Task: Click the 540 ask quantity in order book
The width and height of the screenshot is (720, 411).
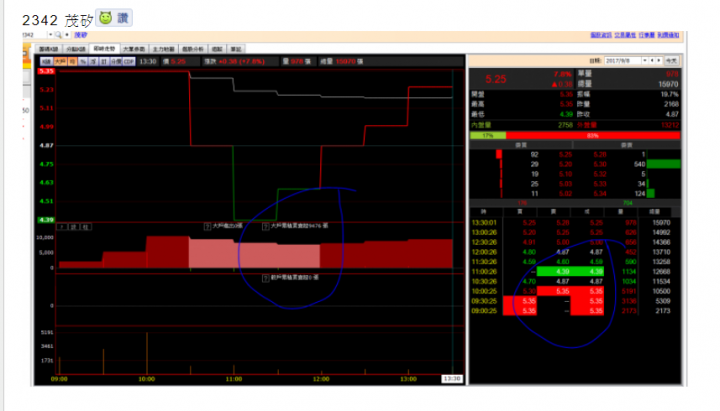Action: [639, 164]
